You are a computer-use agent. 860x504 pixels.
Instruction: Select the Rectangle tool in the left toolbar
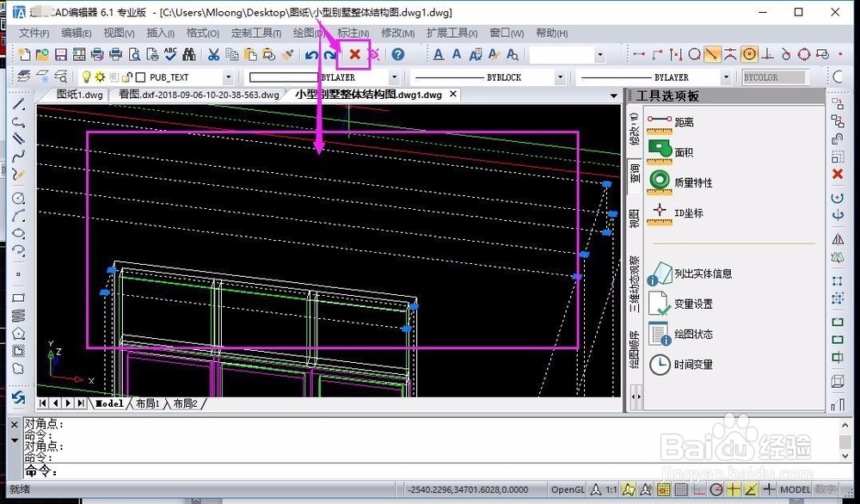(19, 298)
